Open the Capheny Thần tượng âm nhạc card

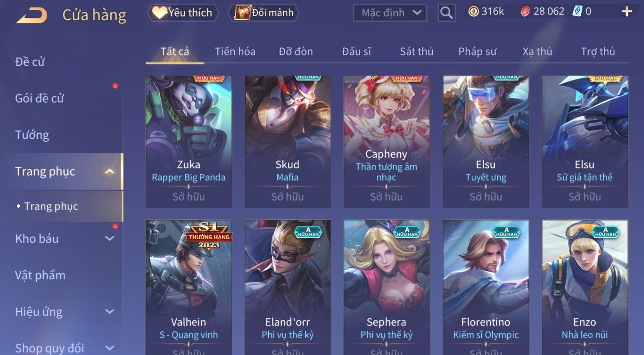387,142
